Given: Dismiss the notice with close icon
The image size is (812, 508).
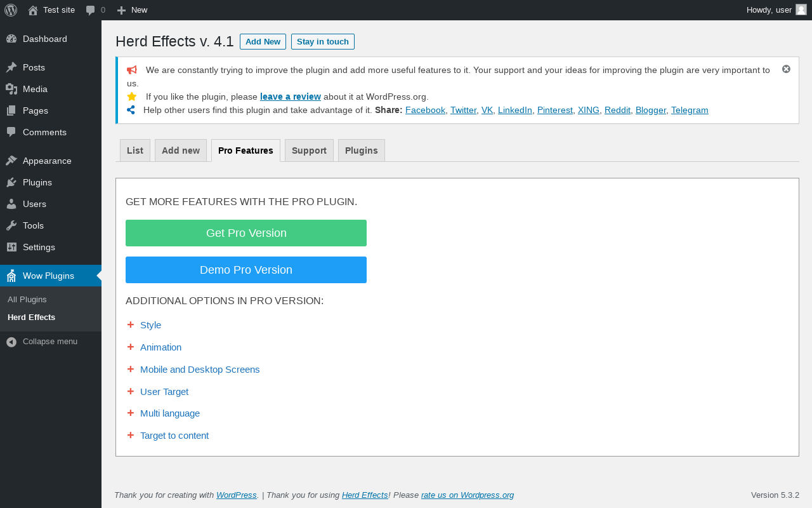Looking at the screenshot, I should click(x=786, y=69).
